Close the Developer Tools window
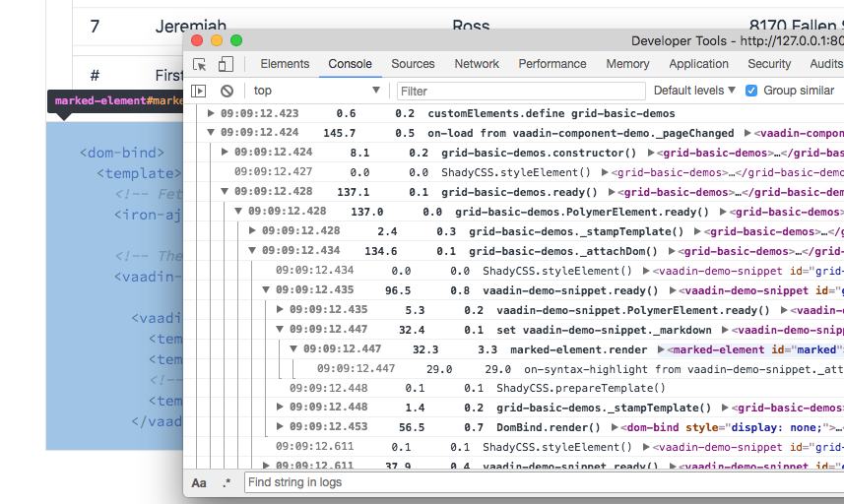This screenshot has height=504, width=844. [x=197, y=40]
